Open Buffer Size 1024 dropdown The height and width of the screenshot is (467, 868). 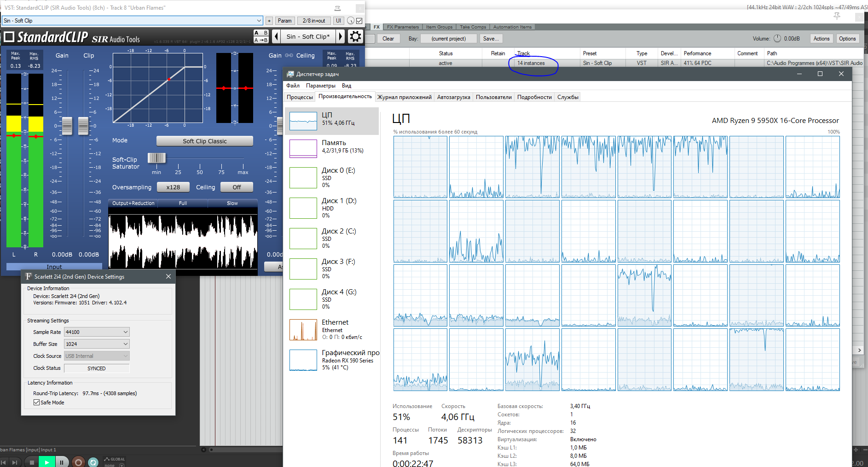pos(97,344)
